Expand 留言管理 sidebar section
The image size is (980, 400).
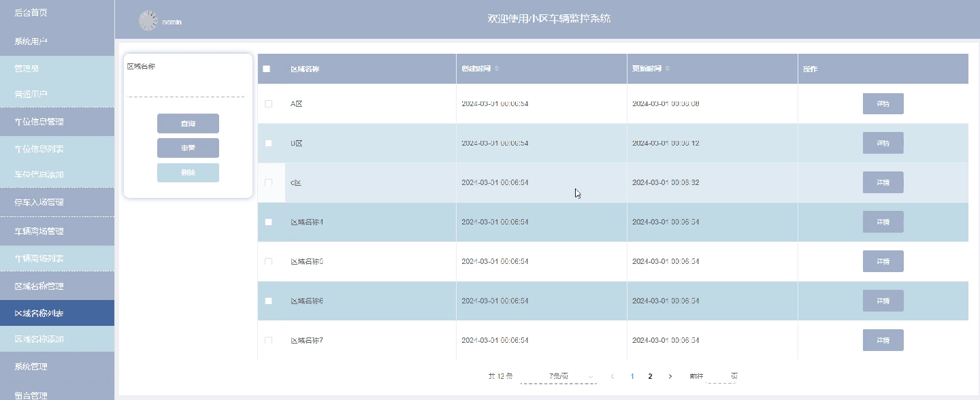click(57, 392)
